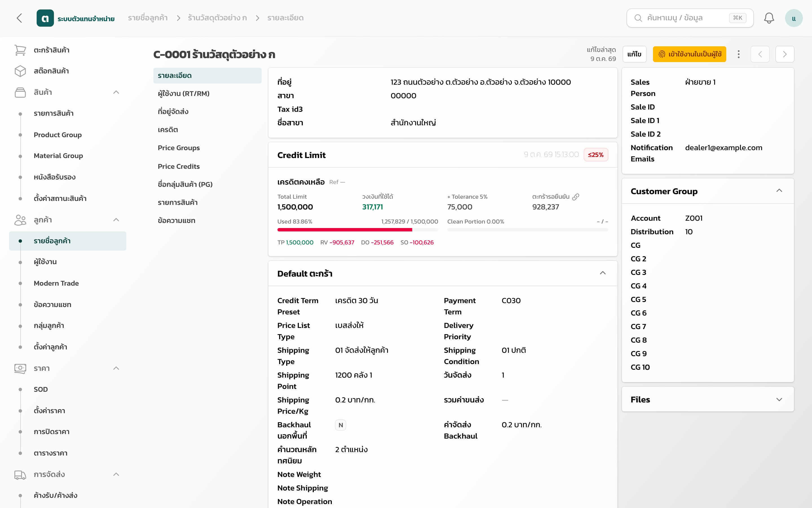
Task: Click the Backhaul N indicator
Action: [341, 425]
